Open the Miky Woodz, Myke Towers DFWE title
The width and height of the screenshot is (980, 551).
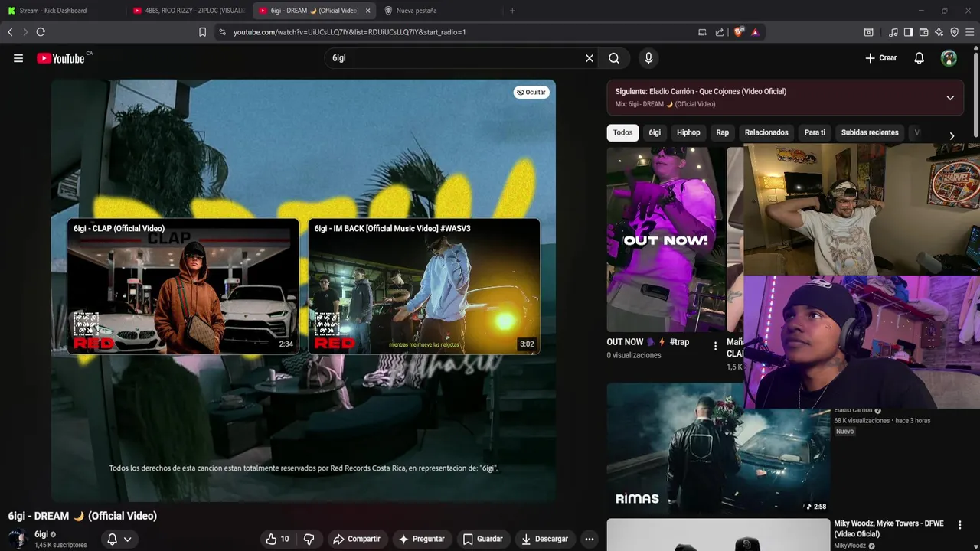(889, 528)
